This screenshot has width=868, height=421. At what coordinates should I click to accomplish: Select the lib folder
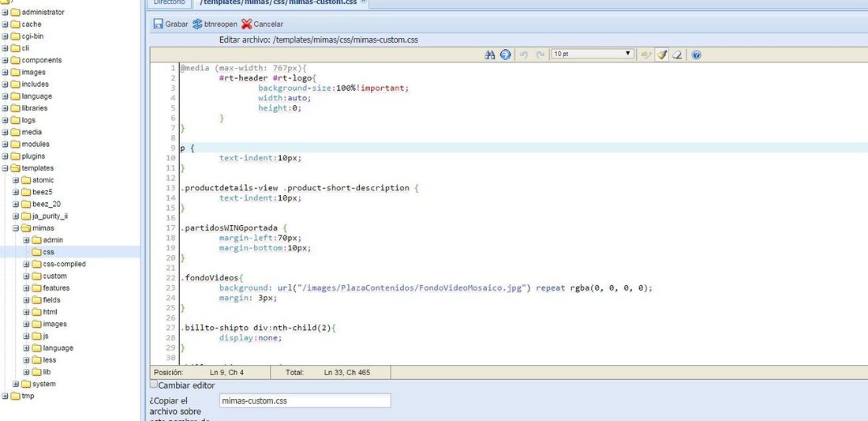point(47,372)
